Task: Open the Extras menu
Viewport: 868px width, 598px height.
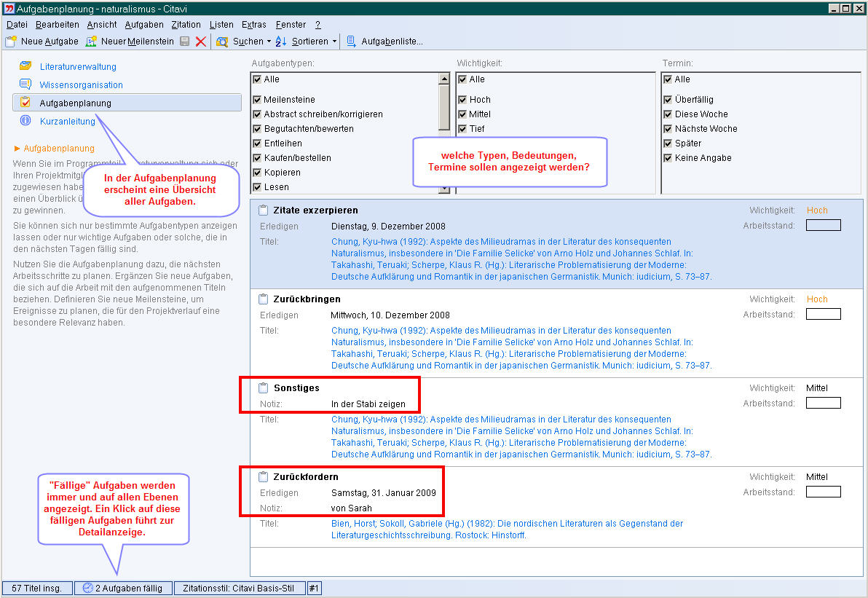Action: click(x=254, y=25)
